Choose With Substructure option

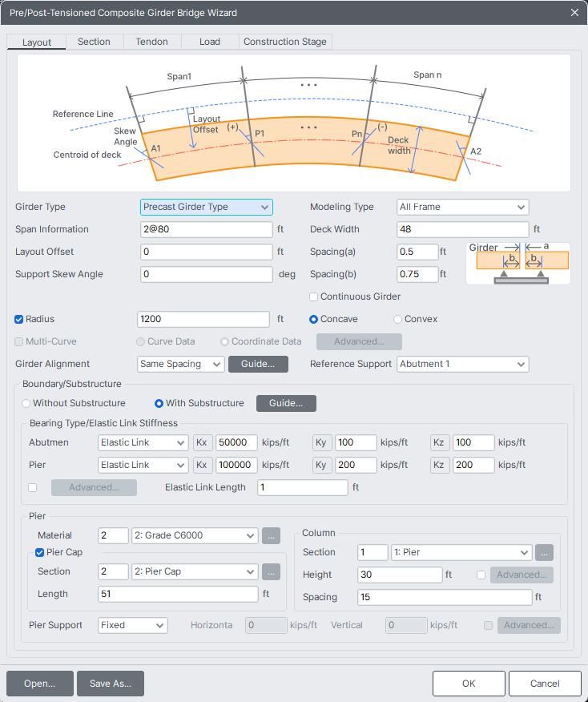[x=159, y=403]
